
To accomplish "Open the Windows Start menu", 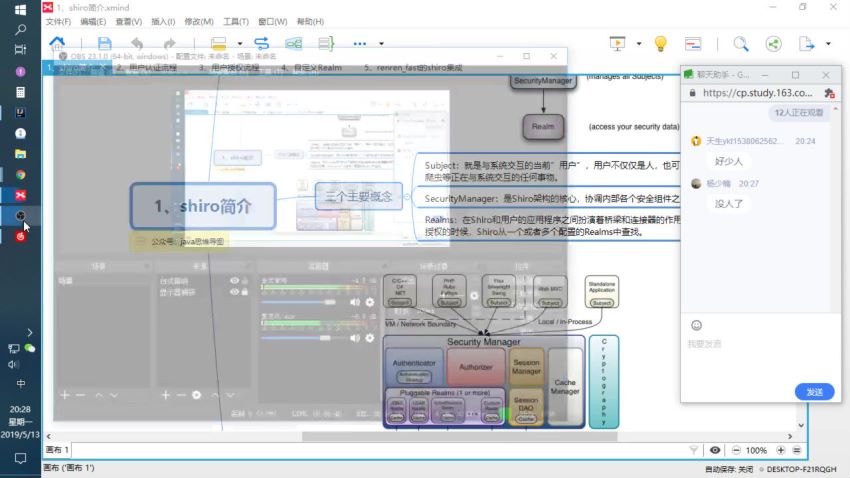I will click(x=21, y=10).
